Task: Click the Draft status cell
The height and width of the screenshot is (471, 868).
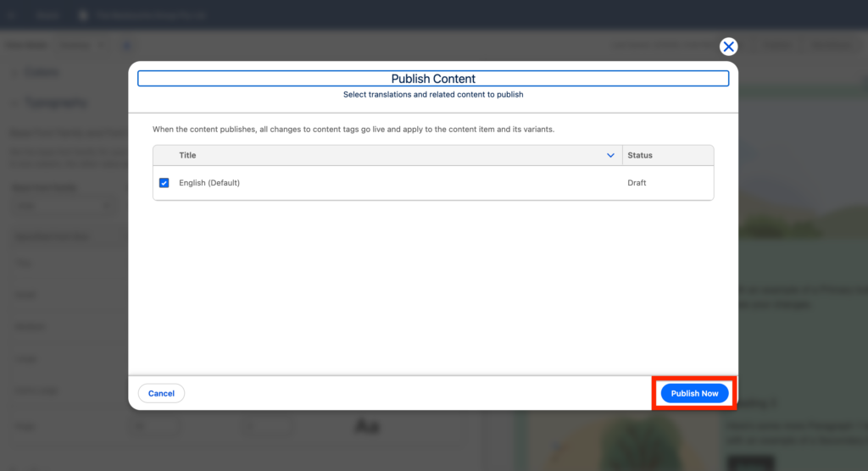Action: point(637,183)
